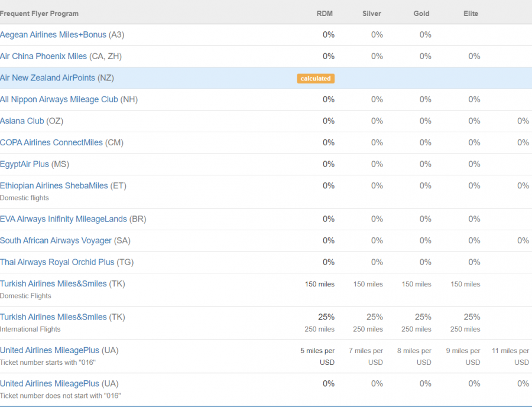Click United MileagePlus link for tickets starting with "016"
This screenshot has height=408, width=532.
click(50, 351)
